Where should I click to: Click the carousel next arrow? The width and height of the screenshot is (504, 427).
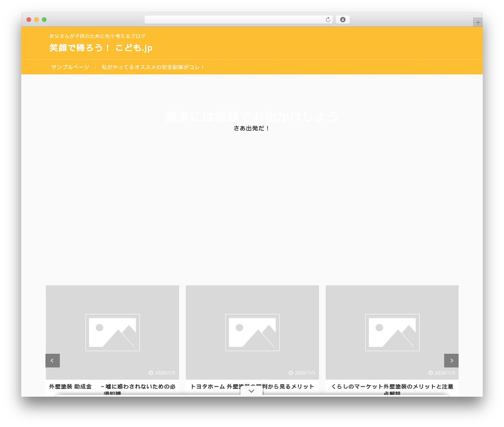point(451,360)
